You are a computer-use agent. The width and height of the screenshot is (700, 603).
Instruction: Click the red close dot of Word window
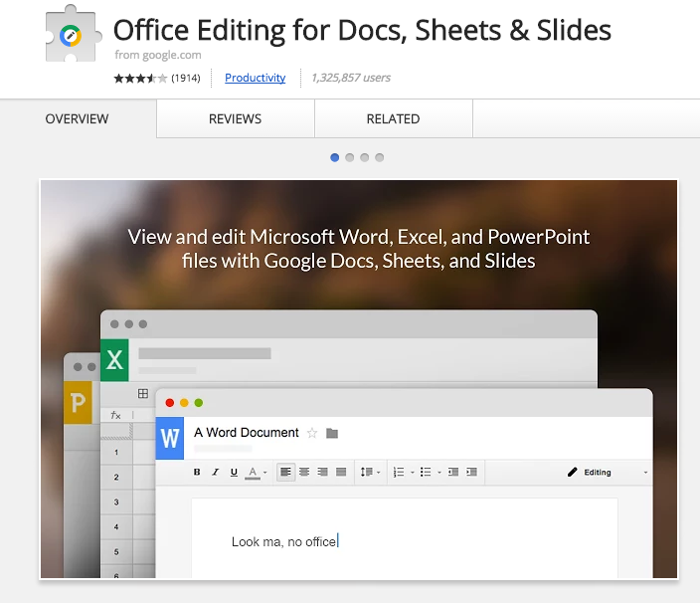[170, 403]
